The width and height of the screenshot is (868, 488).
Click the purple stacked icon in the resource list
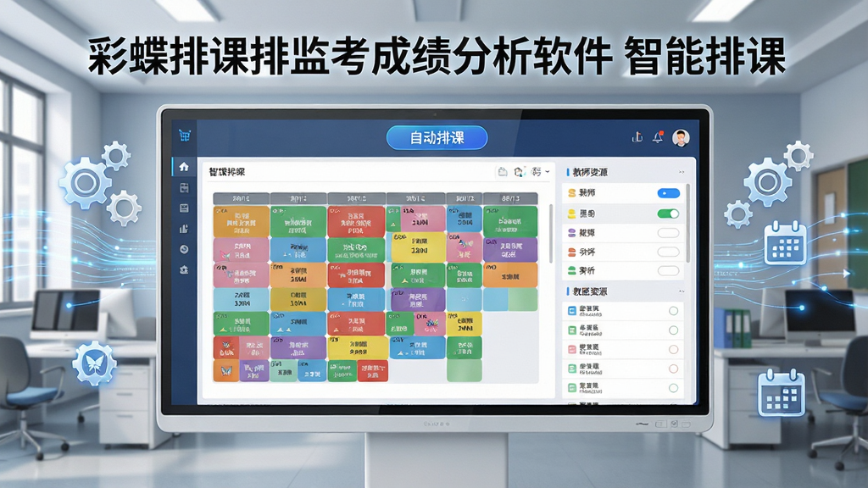pos(572,233)
